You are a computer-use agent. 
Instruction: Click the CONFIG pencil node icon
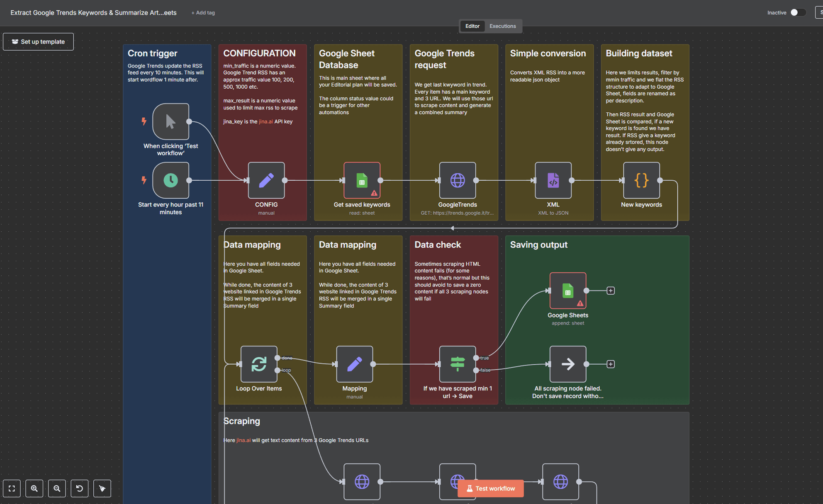[266, 180]
